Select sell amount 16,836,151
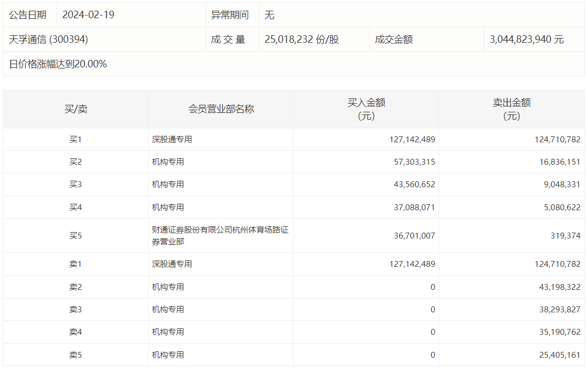 tap(560, 162)
